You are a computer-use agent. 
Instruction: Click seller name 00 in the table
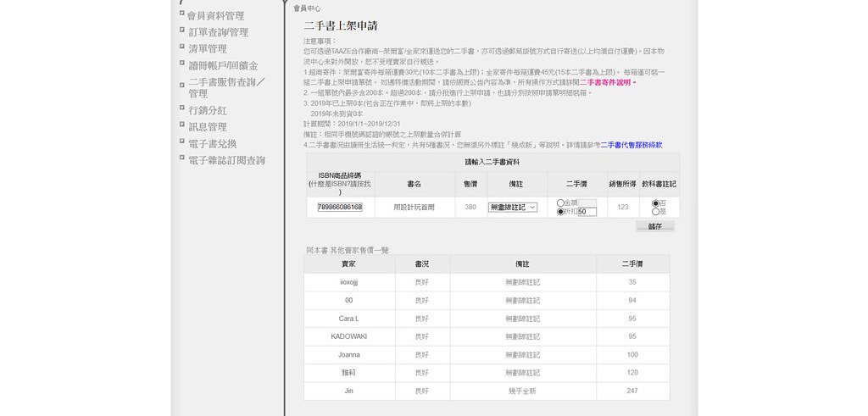click(x=348, y=301)
